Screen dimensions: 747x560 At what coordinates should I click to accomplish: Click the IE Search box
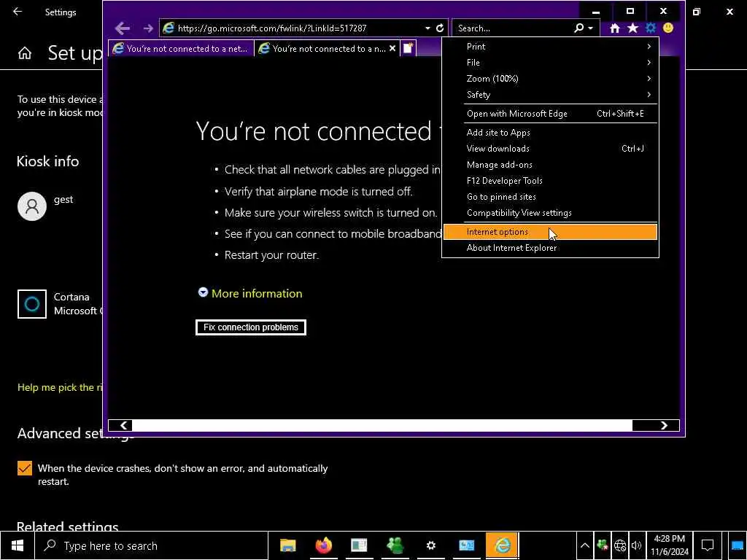click(512, 28)
